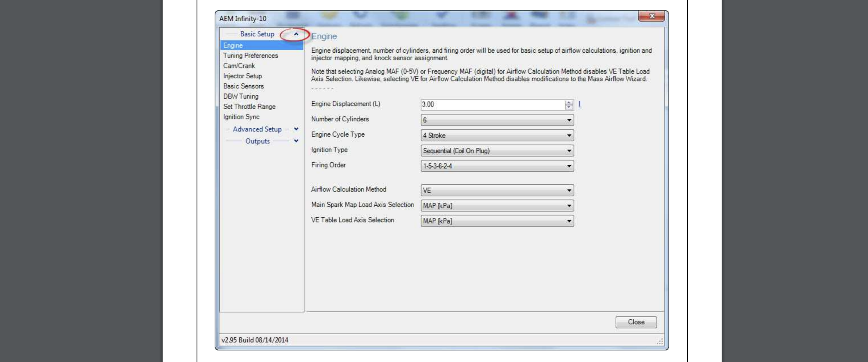Open Tuning Preferences page

pyautogui.click(x=250, y=55)
